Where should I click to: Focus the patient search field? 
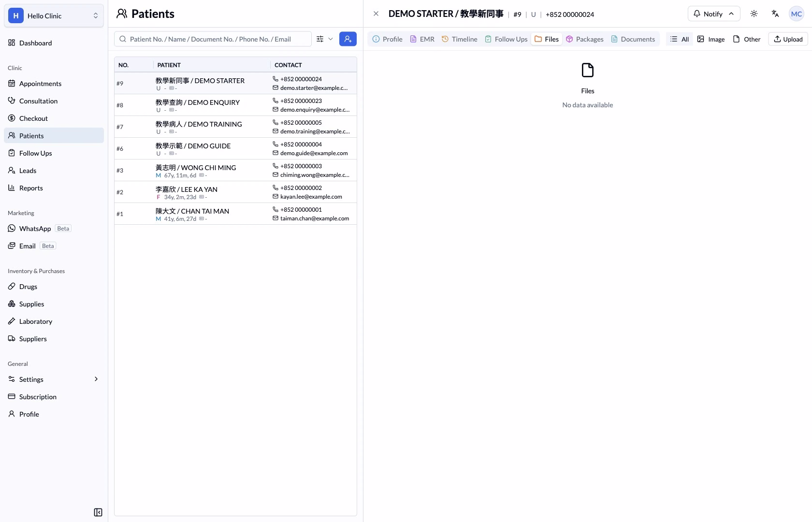pyautogui.click(x=213, y=39)
